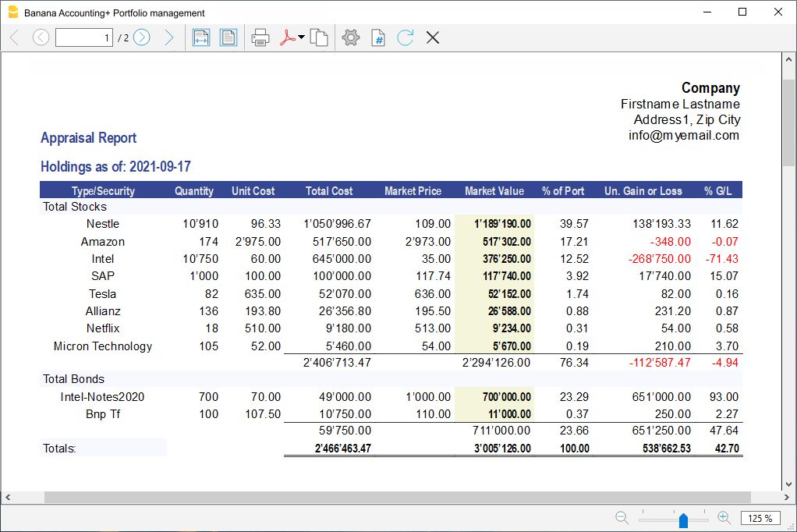Viewport: 797px width, 532px height.
Task: Copy report to clipboard icon
Action: (x=319, y=37)
